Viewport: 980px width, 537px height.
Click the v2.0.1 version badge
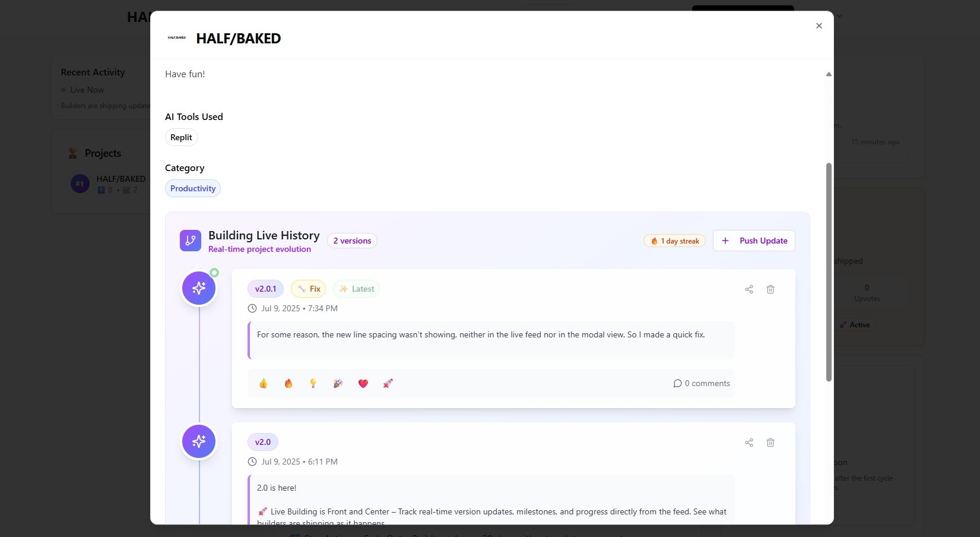(265, 289)
